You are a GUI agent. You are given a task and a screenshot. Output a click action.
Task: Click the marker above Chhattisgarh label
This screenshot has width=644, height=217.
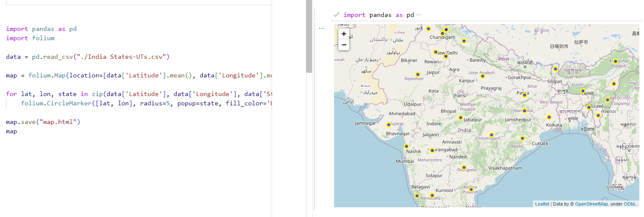[491, 135]
